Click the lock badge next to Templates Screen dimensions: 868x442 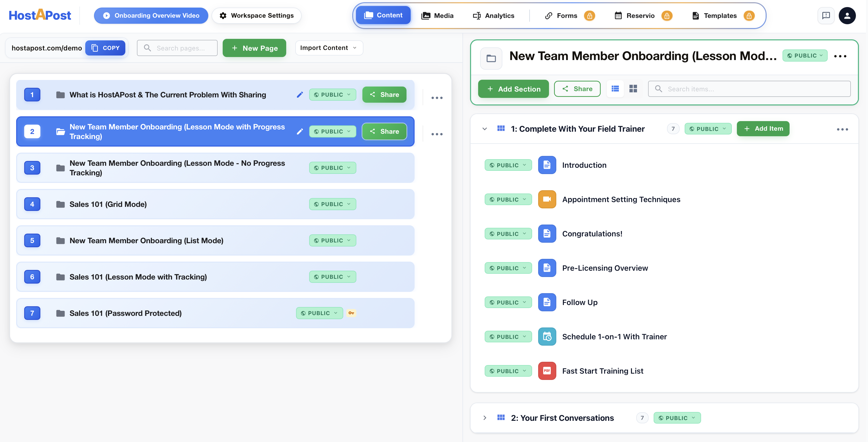749,15
